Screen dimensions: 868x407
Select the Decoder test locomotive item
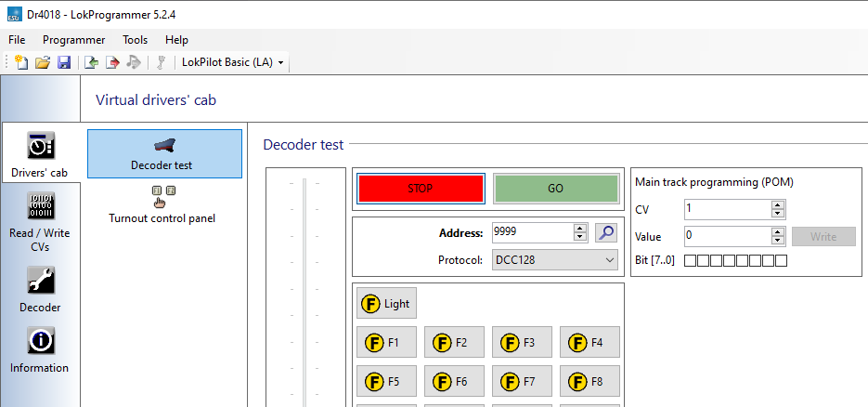click(x=164, y=154)
